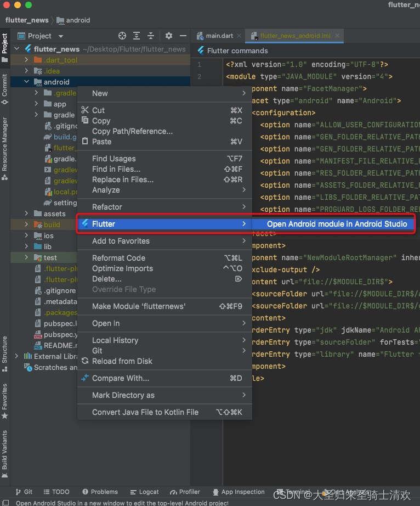Viewport: 420px width, 506px height.
Task: Select Reformat Code
Action: tap(164, 258)
